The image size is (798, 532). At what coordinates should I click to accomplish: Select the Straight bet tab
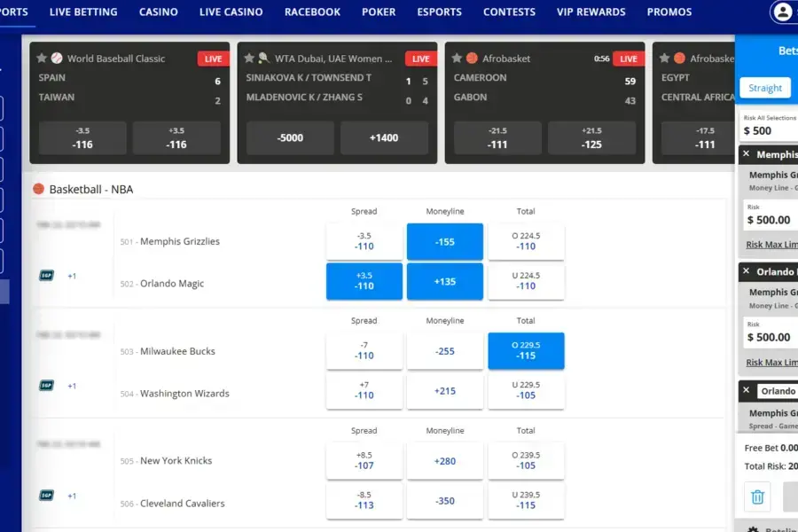765,88
